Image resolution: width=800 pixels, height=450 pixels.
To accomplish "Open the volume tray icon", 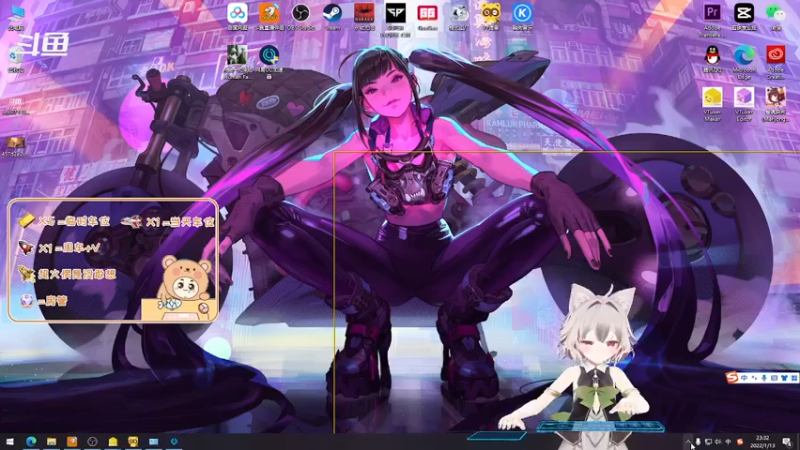I will click(718, 442).
